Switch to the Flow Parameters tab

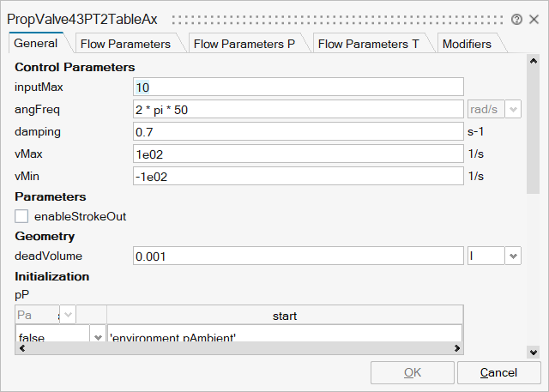[124, 44]
